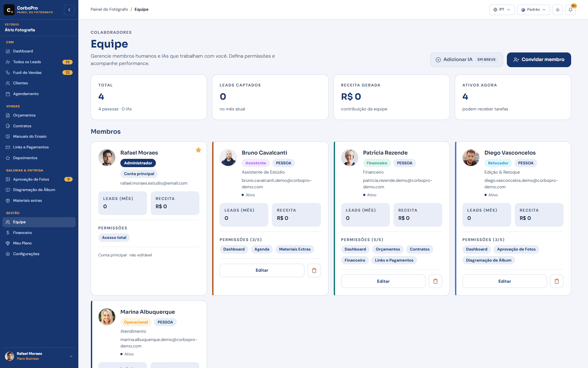Viewport: 588px width, 368px height.
Task: Click the CorboPro logo icon
Action: 9,10
